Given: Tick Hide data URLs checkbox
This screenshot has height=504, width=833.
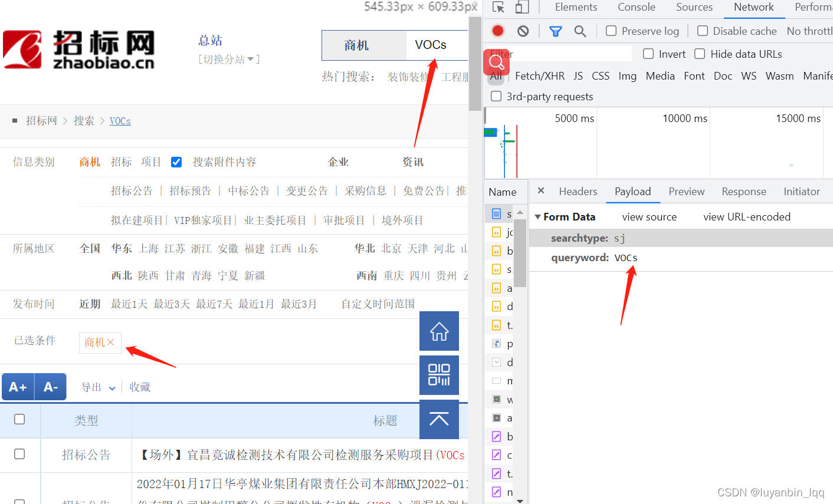Looking at the screenshot, I should [700, 54].
